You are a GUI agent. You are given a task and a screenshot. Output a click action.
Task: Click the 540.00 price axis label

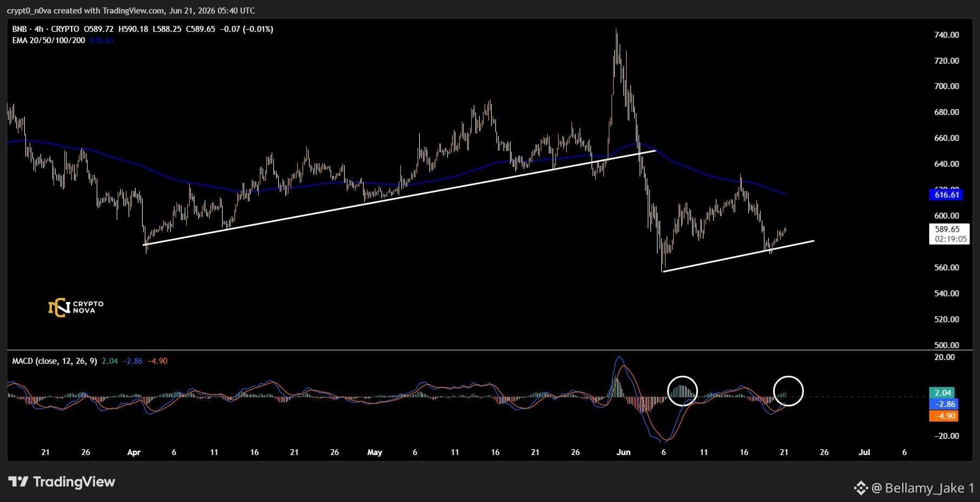point(947,294)
